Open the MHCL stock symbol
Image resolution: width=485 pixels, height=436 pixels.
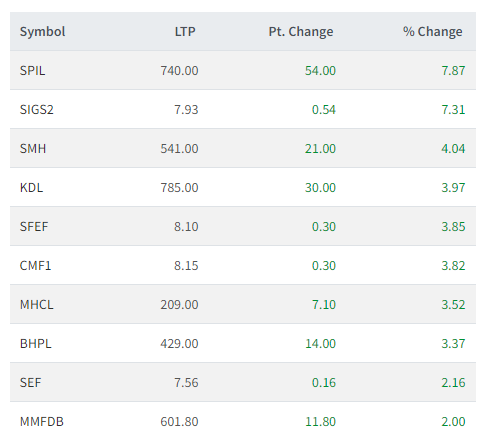tap(36, 305)
